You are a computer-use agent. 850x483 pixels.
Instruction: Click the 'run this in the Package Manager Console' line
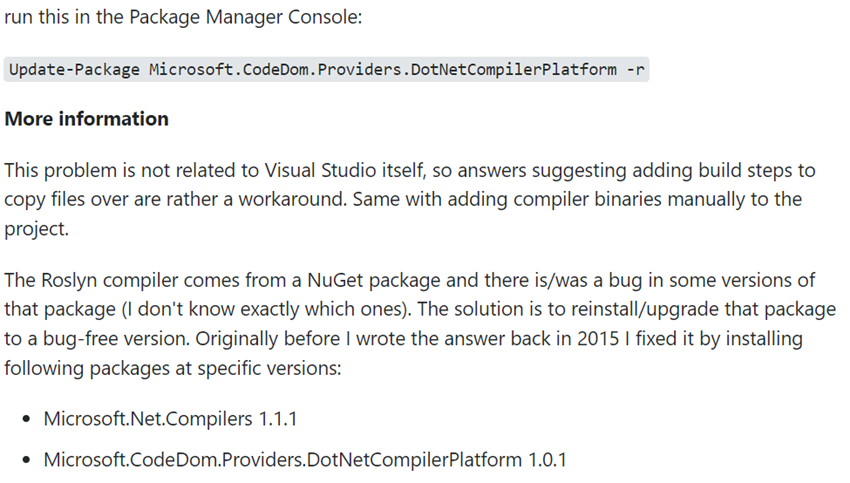pos(183,17)
